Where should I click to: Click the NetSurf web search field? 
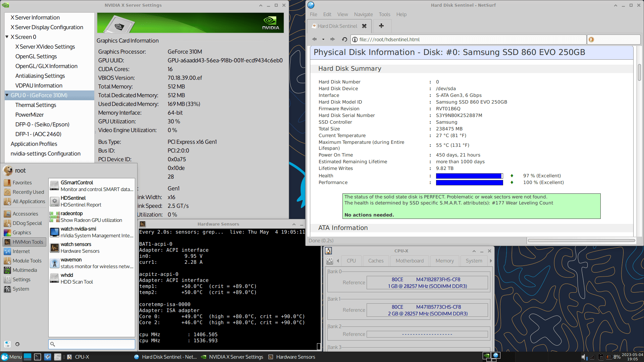click(x=614, y=40)
